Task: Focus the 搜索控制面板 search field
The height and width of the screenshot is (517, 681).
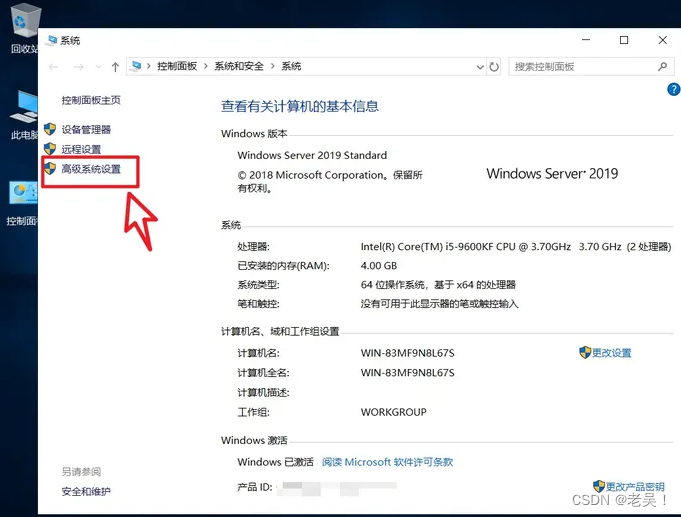Action: pos(591,66)
